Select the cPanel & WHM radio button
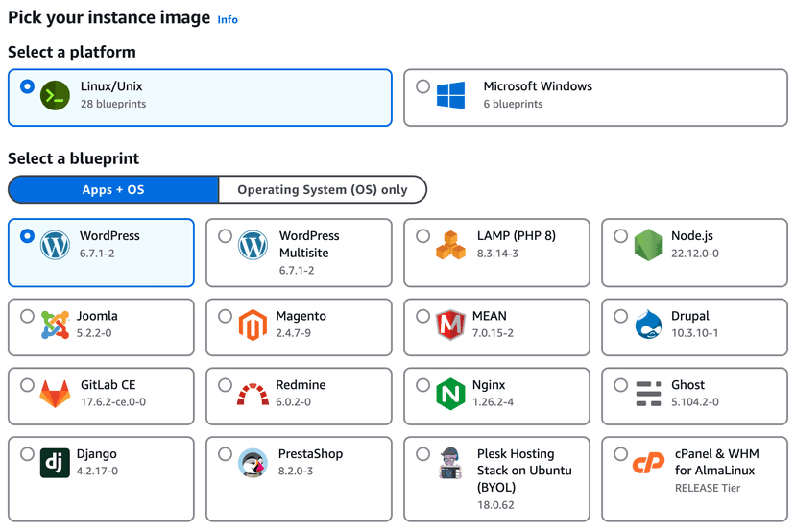795x532 pixels. [620, 454]
